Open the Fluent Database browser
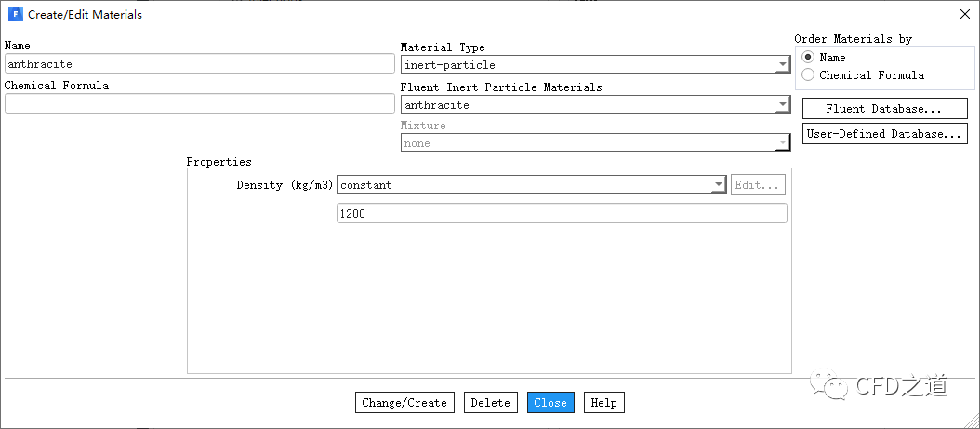Screen dimensions: 980x429 point(884,109)
